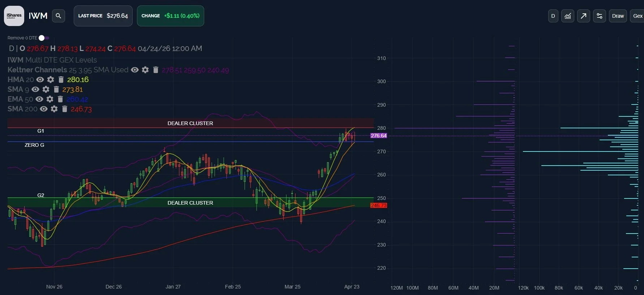Click the Mar 25 date label
Screen dimensions: 644x295
292,287
